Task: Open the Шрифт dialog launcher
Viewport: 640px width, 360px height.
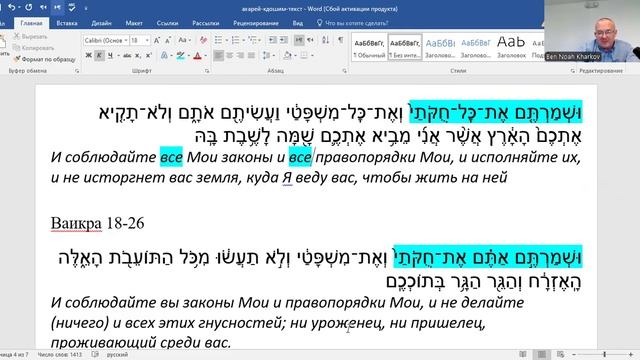Action: (207, 71)
